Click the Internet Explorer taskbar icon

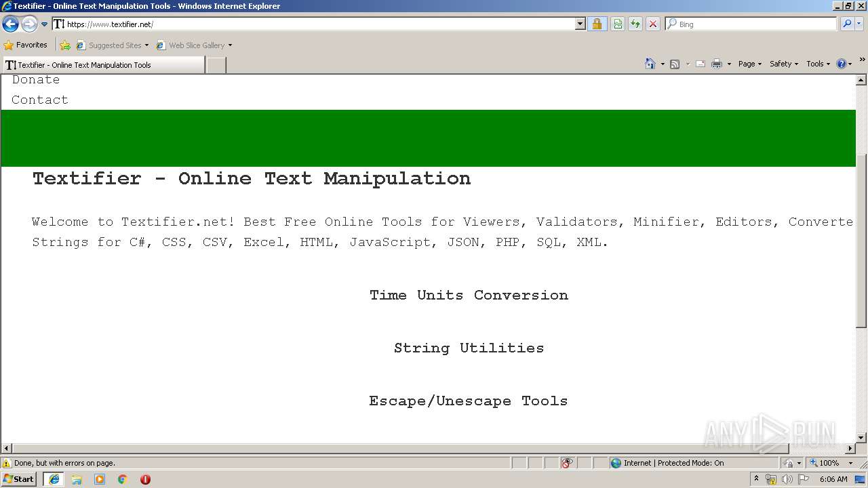pyautogui.click(x=54, y=479)
